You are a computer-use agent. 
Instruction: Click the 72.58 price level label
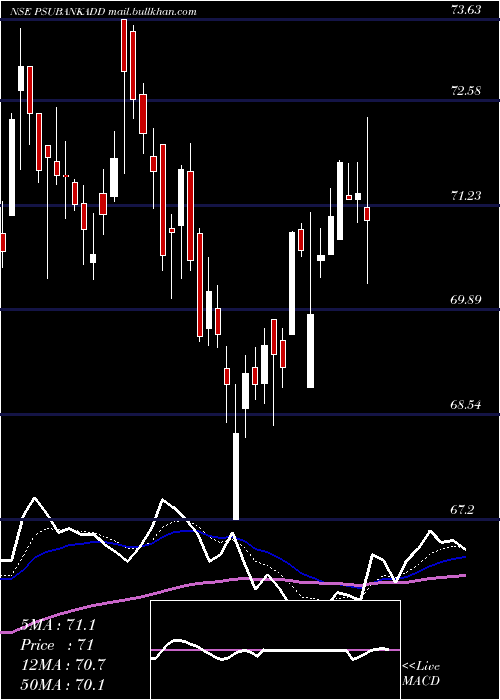tap(466, 91)
